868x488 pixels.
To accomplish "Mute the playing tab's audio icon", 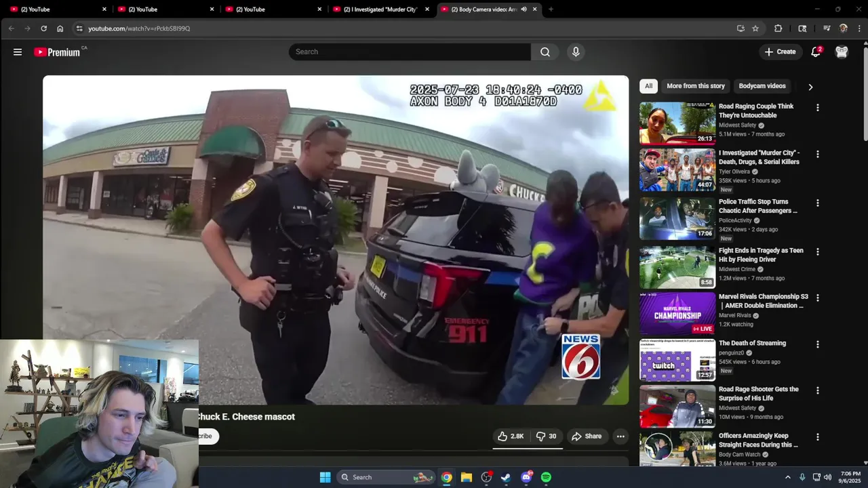I will (524, 9).
